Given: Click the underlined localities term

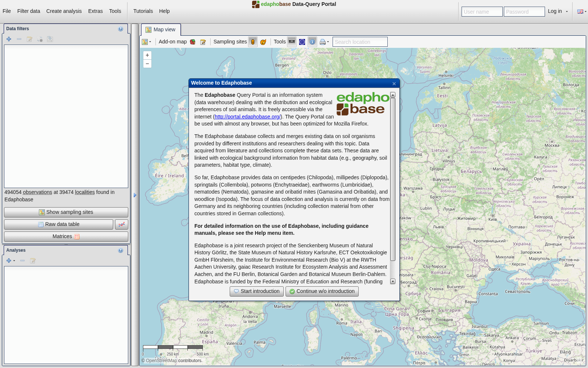Looking at the screenshot, I should pyautogui.click(x=85, y=192).
